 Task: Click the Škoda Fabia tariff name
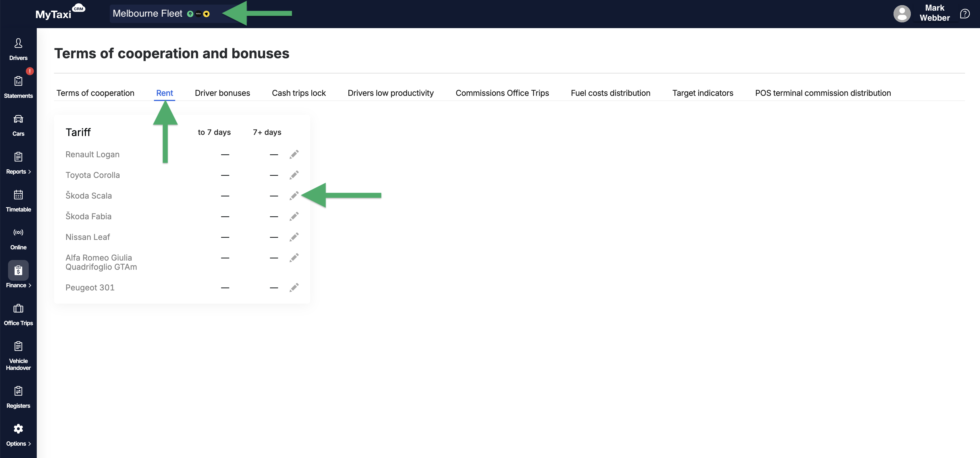[x=88, y=216]
